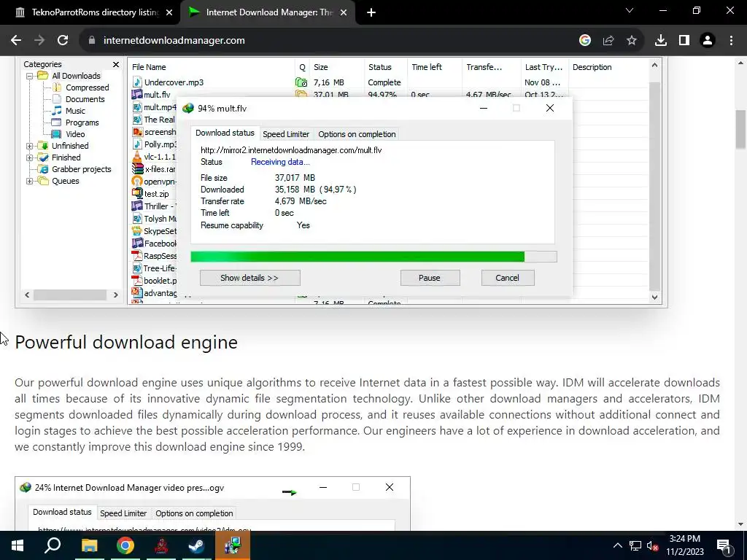
Task: Pause the mult.flv download
Action: [430, 278]
